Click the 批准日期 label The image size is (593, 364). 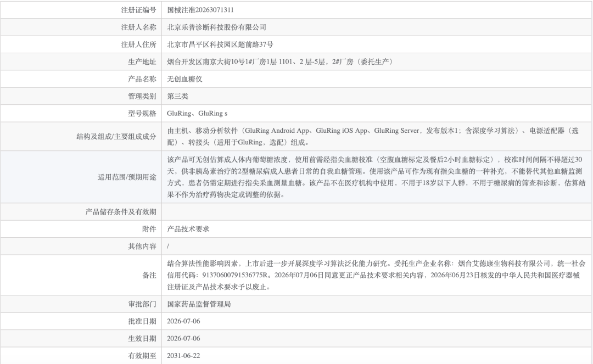tap(142, 321)
